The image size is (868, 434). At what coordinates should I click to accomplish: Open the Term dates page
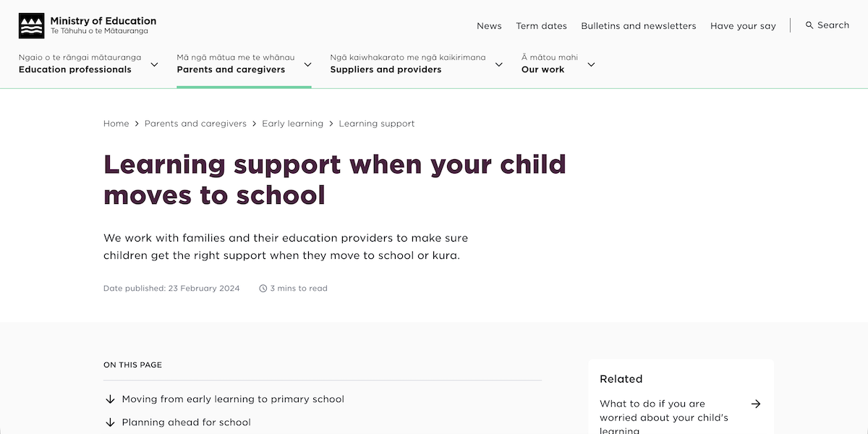tap(541, 25)
